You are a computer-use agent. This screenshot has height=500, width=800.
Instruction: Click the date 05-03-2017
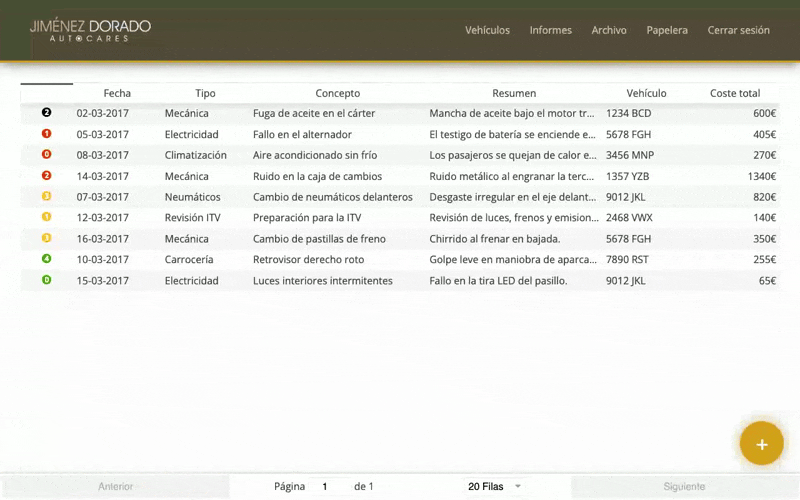point(103,135)
